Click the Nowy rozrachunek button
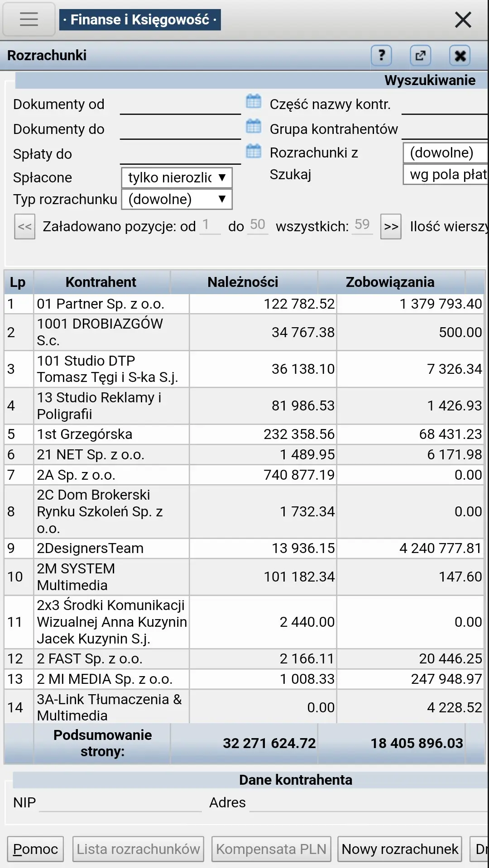 coord(400,849)
